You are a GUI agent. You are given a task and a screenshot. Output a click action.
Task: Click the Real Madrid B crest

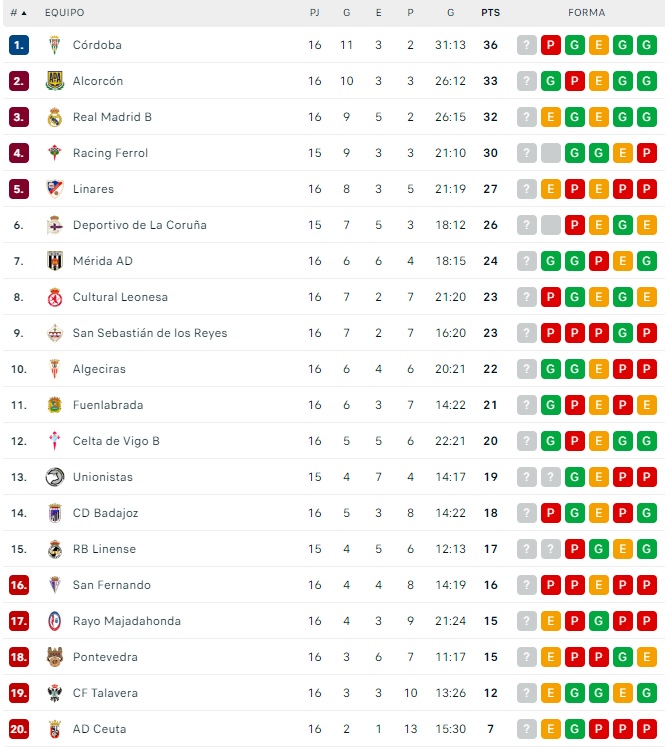(55, 117)
